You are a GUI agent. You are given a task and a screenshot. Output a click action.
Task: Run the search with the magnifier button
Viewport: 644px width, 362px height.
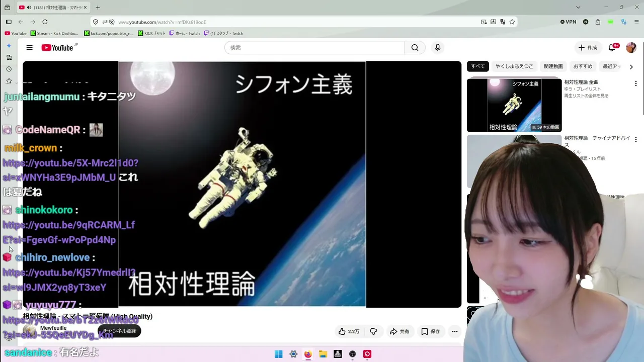[415, 48]
